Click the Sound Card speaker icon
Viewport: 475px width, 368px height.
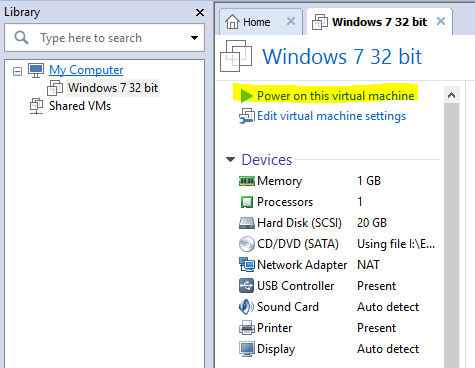click(x=247, y=307)
